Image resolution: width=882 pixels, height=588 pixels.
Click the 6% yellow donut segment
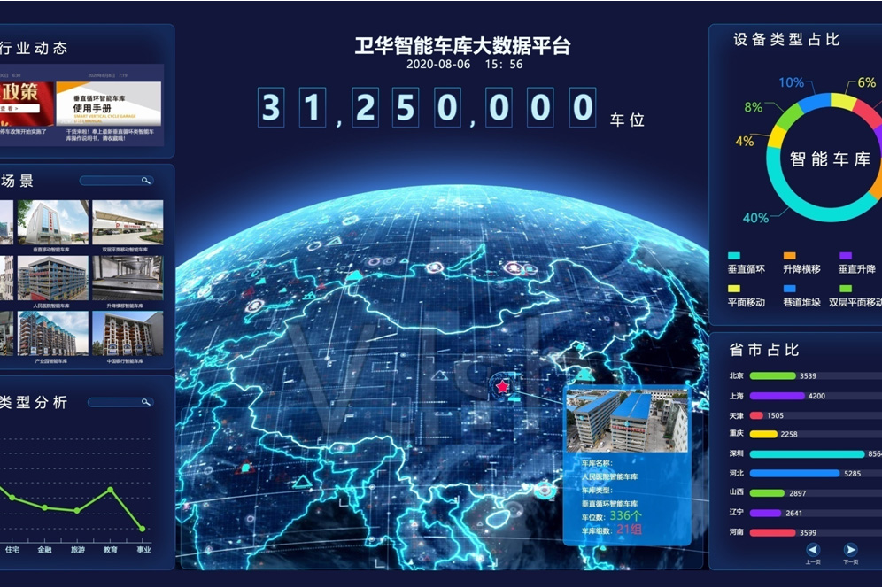tap(843, 101)
